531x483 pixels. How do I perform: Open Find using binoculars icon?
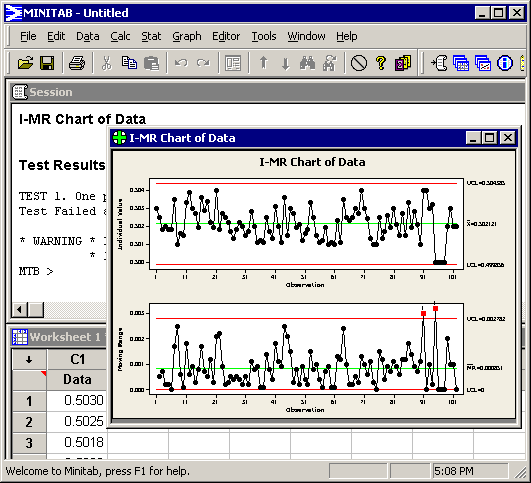pos(307,63)
